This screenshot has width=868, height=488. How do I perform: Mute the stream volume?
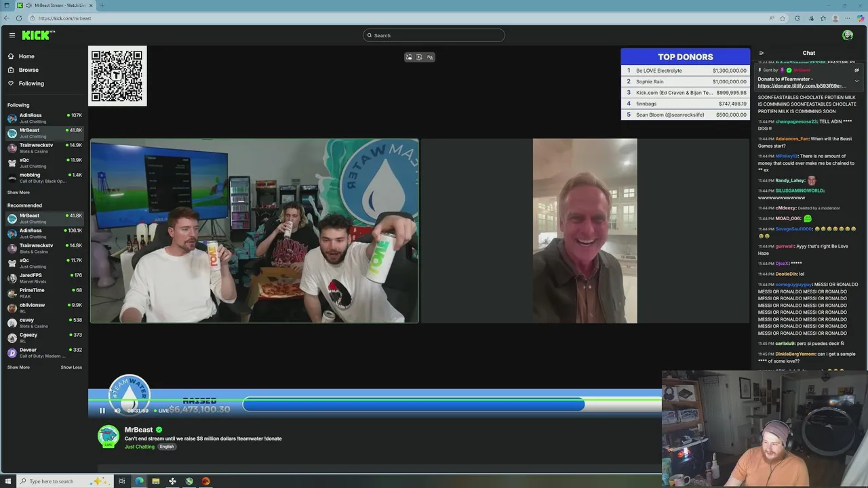[117, 411]
